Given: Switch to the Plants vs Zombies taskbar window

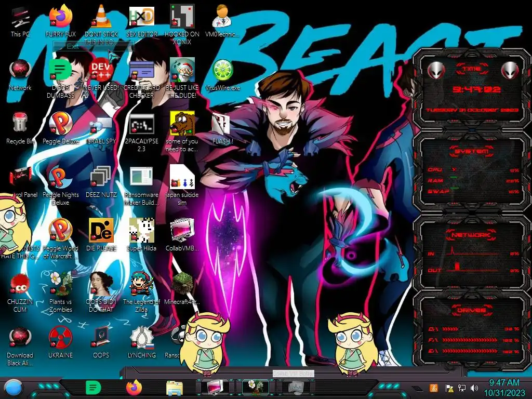Looking at the screenshot, I should (x=256, y=388).
